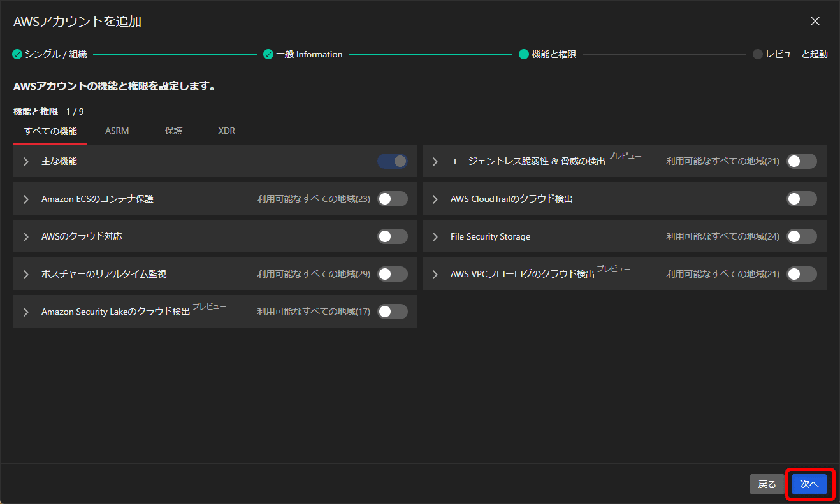Click the プレビュー label on エージェントレス脆弱性
Viewport: 840px width, 504px height.
pos(625,156)
